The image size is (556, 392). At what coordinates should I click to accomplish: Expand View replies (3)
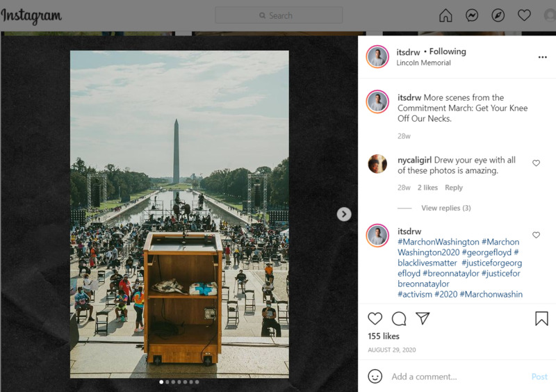coord(445,208)
